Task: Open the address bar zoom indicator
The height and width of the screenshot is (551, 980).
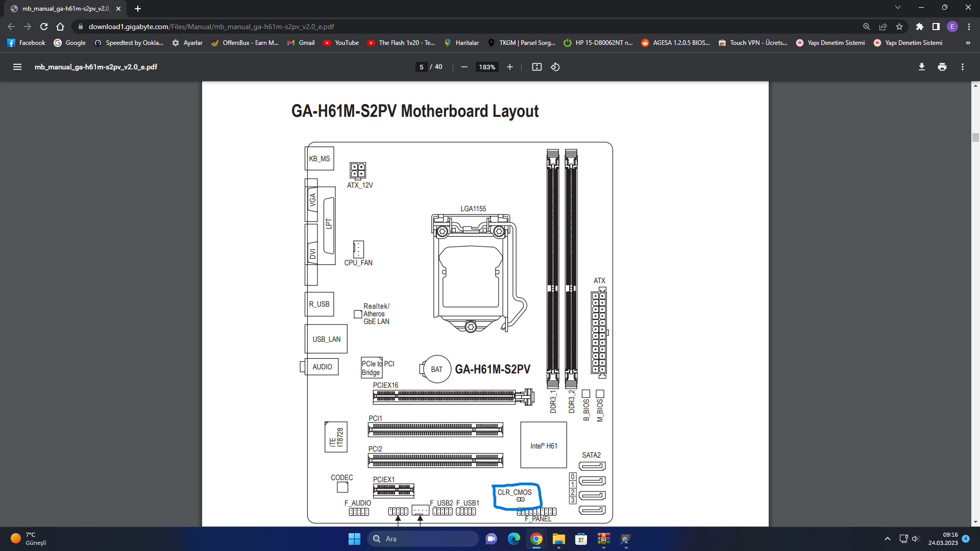Action: (867, 27)
